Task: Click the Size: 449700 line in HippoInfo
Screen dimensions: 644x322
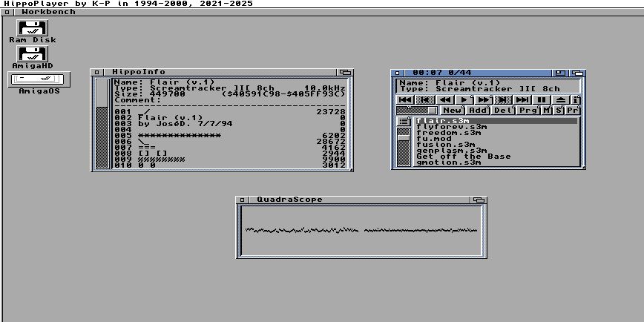Action: point(229,93)
